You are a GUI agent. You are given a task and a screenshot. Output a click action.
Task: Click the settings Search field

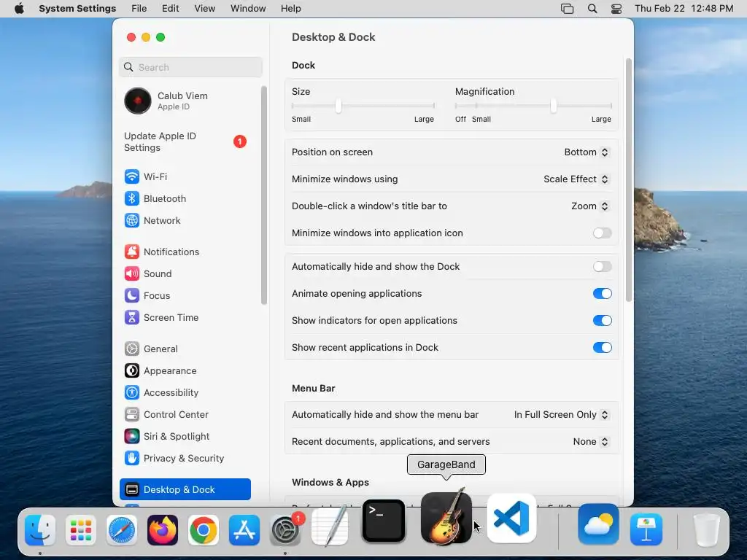point(190,67)
